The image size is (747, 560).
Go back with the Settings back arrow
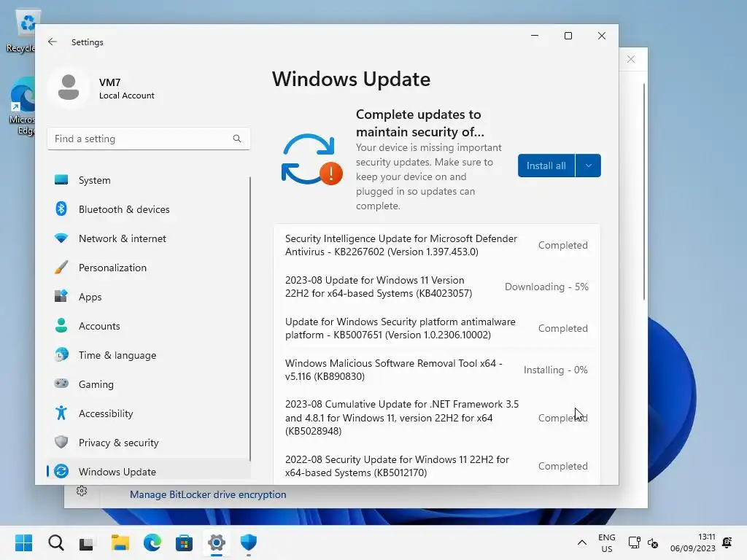pyautogui.click(x=53, y=42)
